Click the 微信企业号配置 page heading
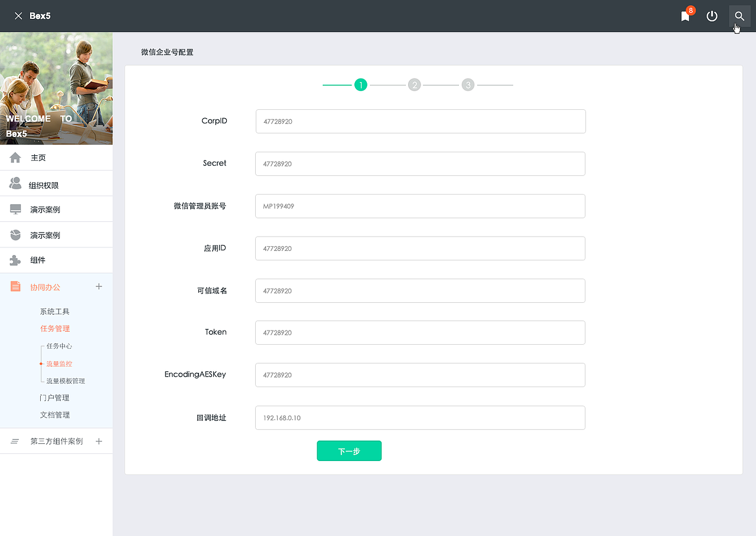 coord(167,52)
